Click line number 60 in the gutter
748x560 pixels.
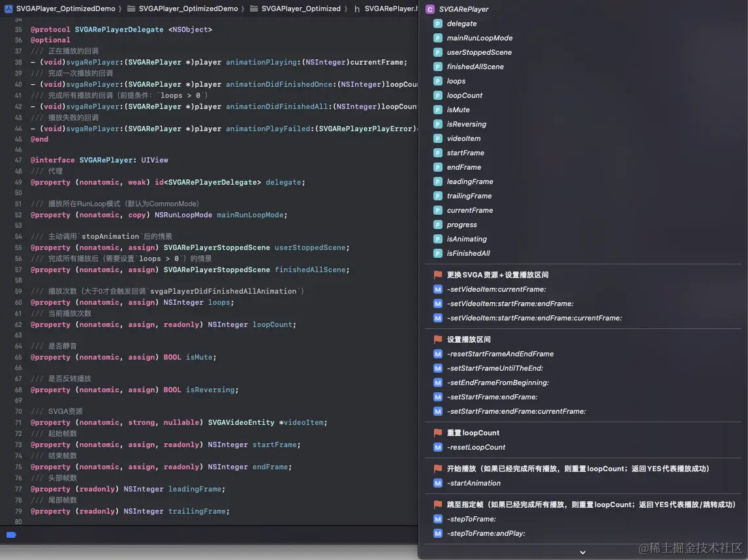[18, 302]
